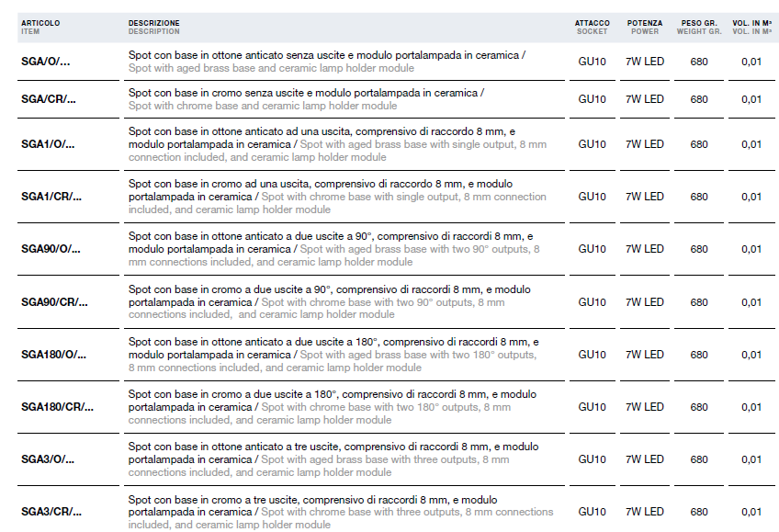Select item code SGA180/CR/...
779x532 pixels.
57,407
